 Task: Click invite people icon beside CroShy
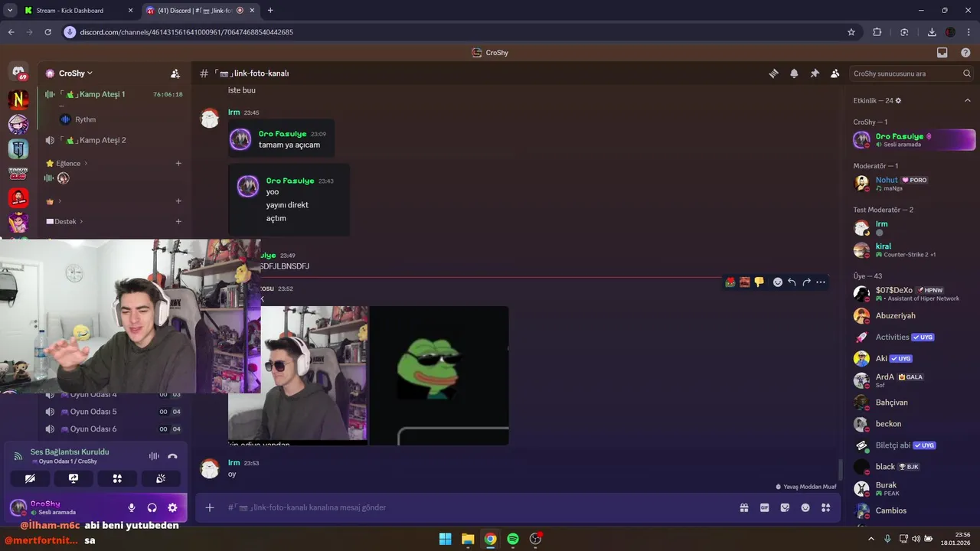(x=175, y=73)
